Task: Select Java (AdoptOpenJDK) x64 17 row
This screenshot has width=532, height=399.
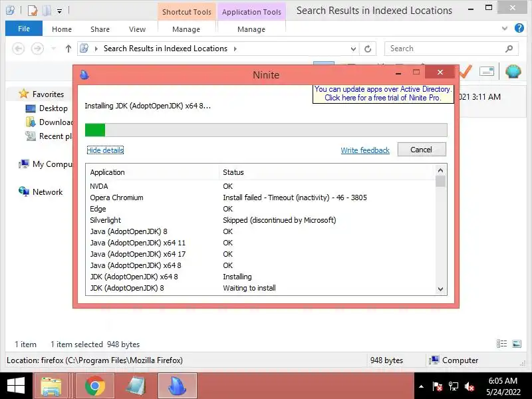Action: tap(260, 254)
